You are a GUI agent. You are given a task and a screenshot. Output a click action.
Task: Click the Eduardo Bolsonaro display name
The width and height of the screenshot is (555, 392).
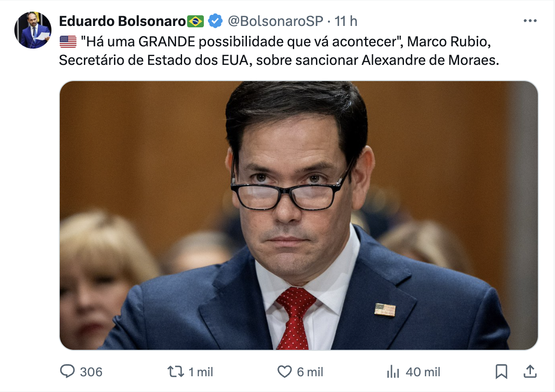(122, 21)
